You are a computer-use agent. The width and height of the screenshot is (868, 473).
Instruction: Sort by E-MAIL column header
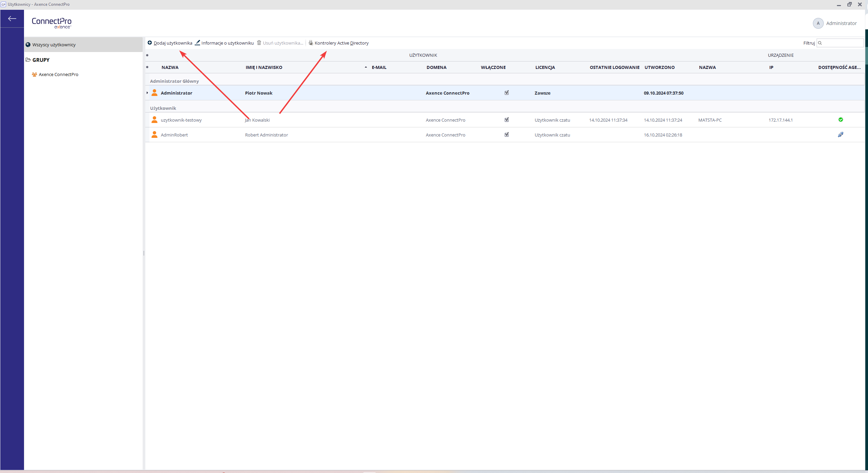click(379, 67)
